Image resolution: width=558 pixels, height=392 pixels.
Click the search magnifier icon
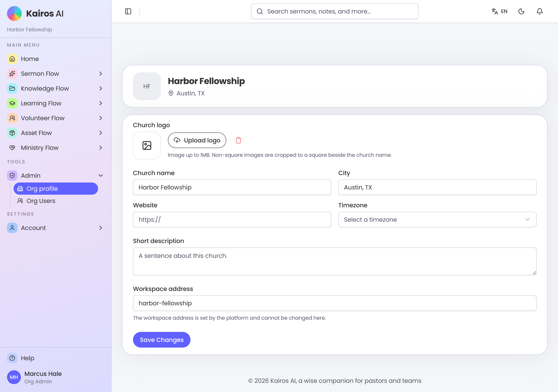[260, 11]
